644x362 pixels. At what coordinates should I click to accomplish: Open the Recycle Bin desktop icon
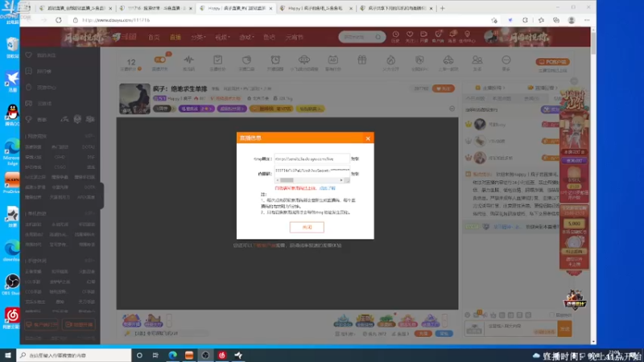11,47
